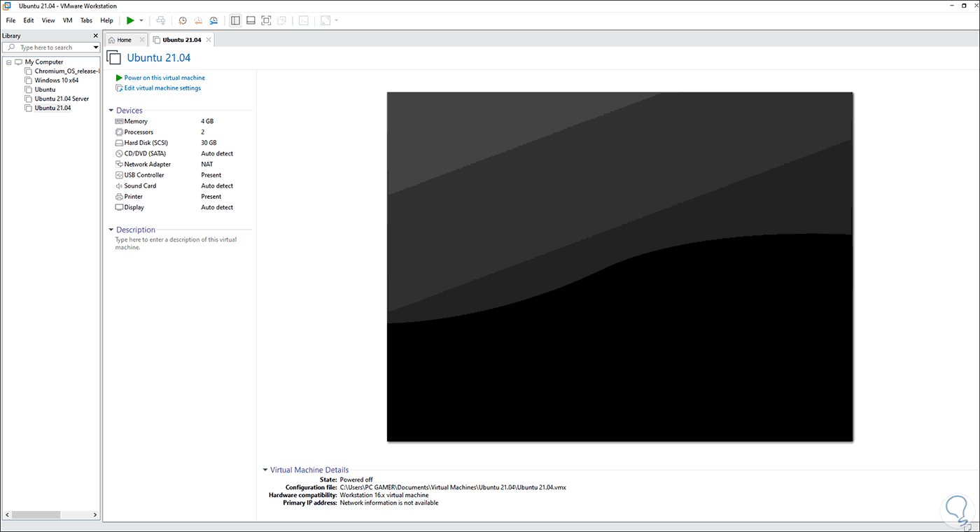Viewport: 980px width, 532px height.
Task: Open the Edit menu
Action: click(x=29, y=20)
